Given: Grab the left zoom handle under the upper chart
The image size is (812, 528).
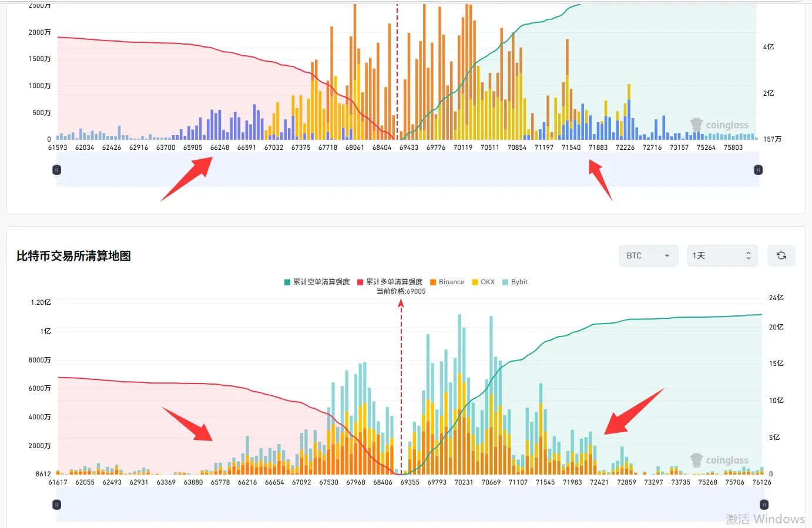Looking at the screenshot, I should coord(57,170).
